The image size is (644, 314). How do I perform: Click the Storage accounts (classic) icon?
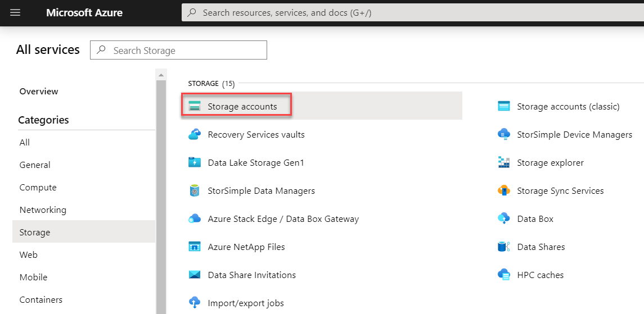pos(503,107)
